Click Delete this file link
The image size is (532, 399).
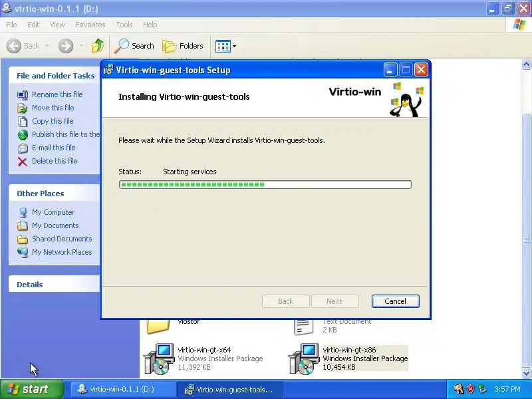(55, 161)
